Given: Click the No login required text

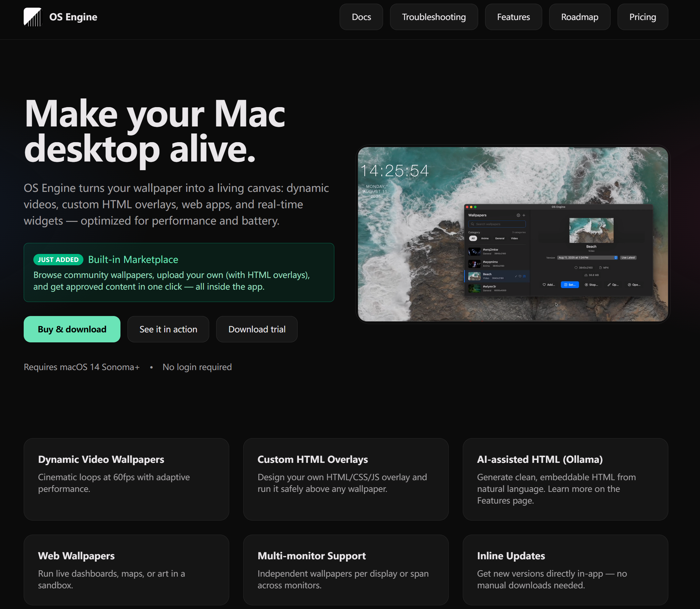Looking at the screenshot, I should (x=197, y=367).
